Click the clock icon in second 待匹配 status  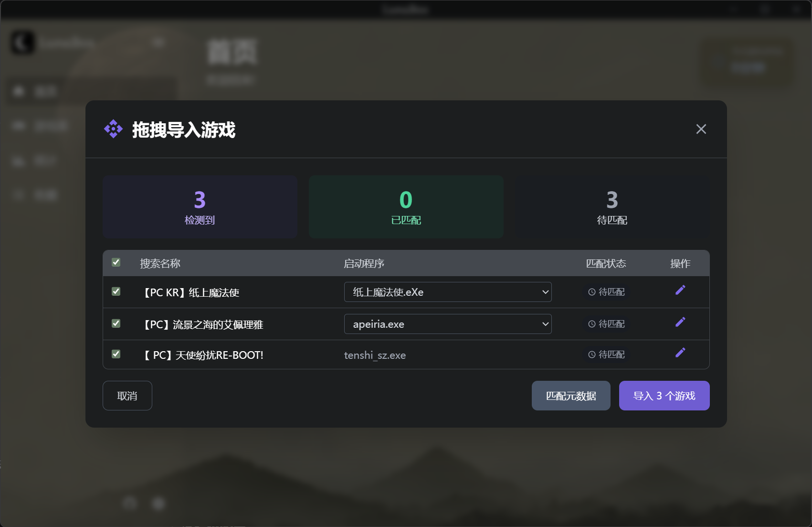[592, 324]
